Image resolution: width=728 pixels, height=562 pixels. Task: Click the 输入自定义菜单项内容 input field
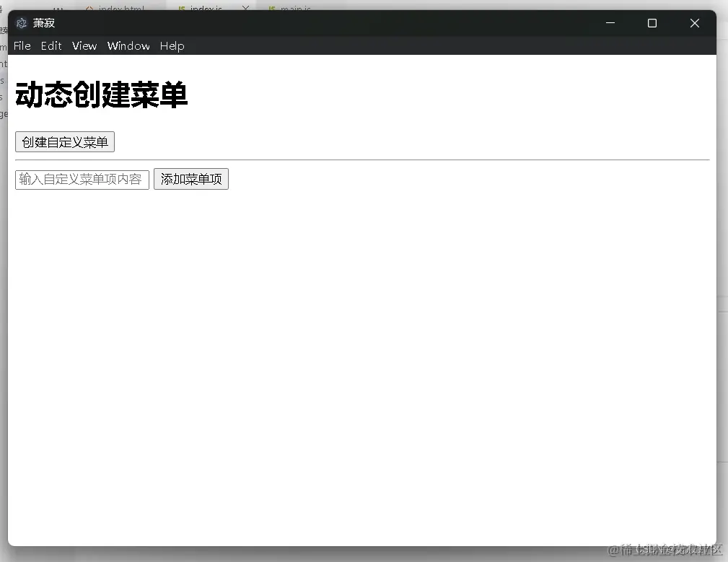82,179
